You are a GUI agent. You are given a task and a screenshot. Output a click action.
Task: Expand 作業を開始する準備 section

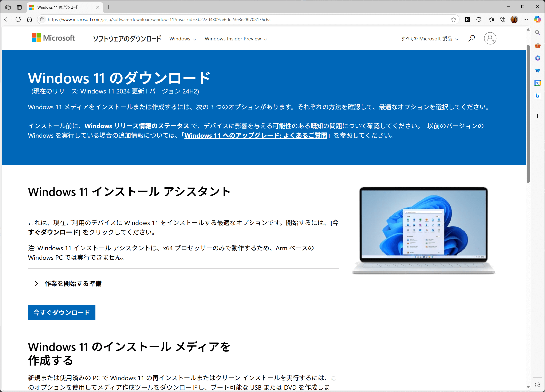pos(68,283)
